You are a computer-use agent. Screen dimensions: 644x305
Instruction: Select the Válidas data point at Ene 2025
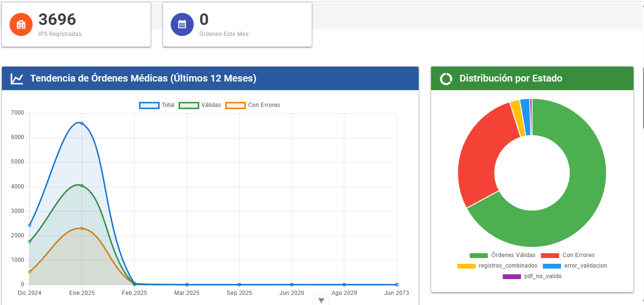(82, 186)
